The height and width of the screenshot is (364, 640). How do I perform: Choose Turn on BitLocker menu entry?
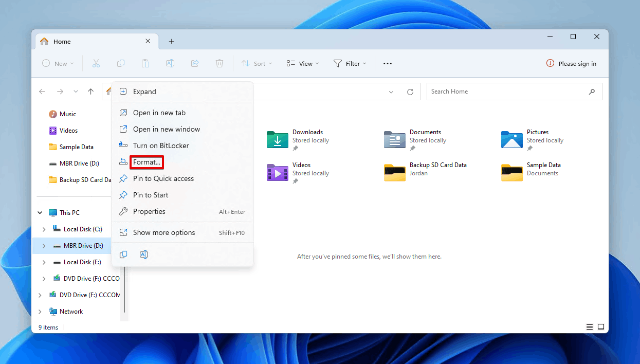point(161,145)
